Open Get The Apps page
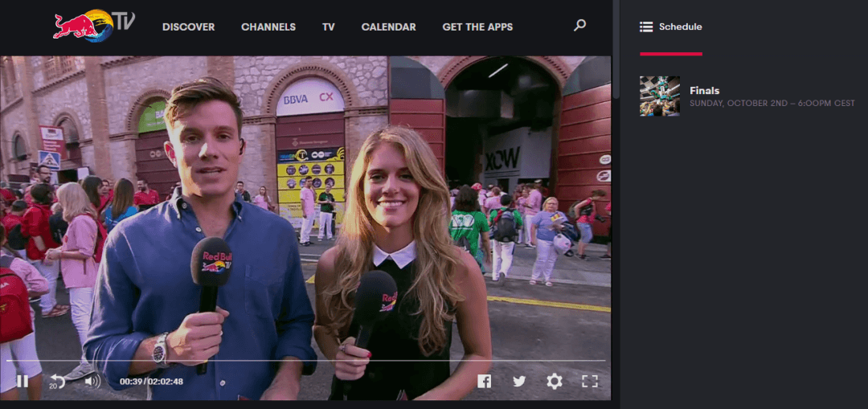This screenshot has width=868, height=409. (x=477, y=27)
